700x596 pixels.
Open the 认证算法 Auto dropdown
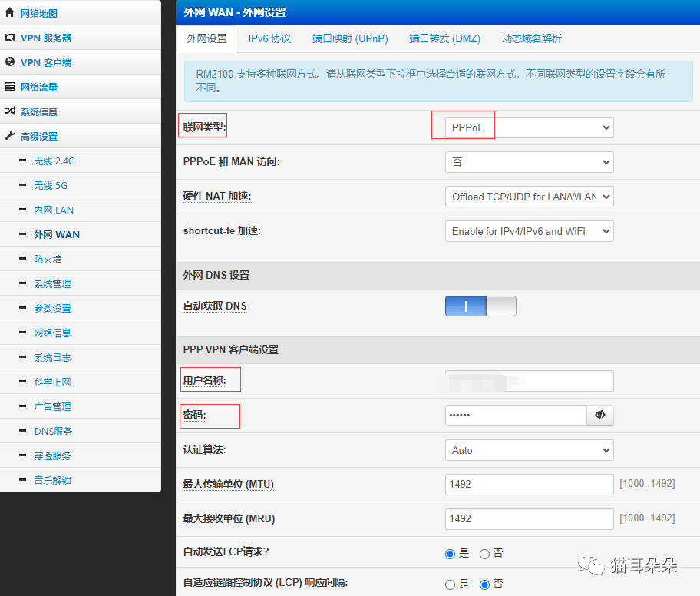[529, 450]
